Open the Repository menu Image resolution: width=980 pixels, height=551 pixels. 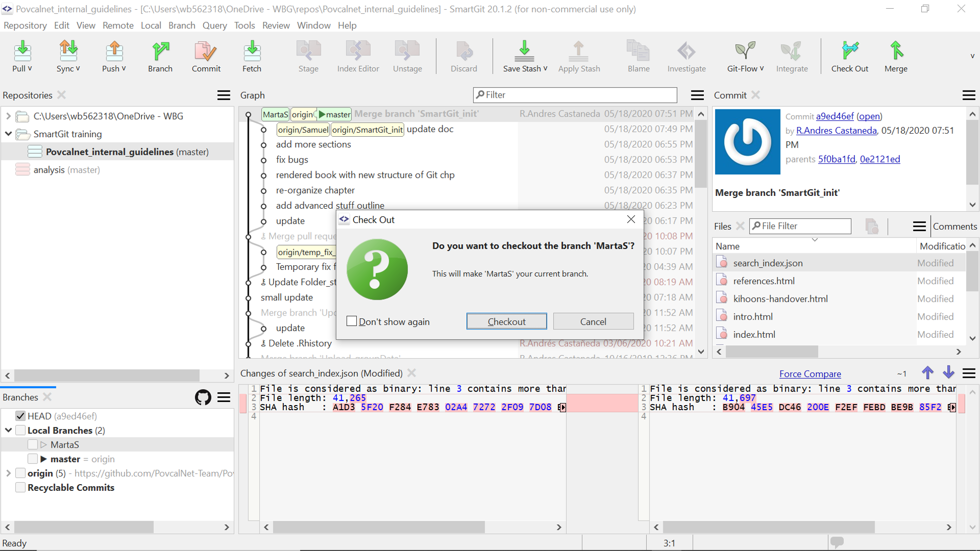(x=25, y=25)
